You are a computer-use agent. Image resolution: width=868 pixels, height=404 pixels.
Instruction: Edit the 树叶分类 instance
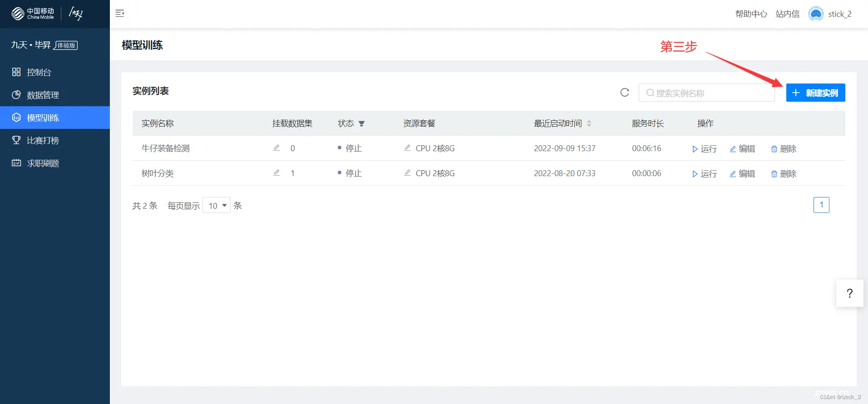coord(742,174)
